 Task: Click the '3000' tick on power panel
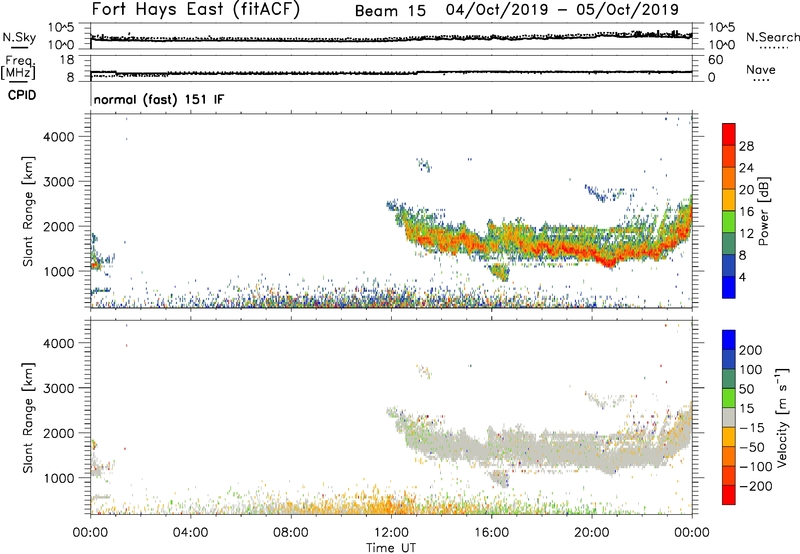59,182
